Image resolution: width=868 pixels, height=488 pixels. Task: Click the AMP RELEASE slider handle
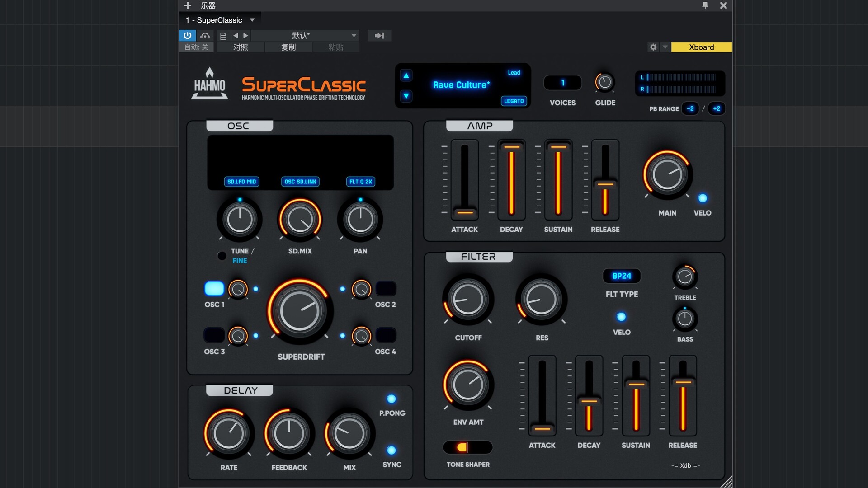605,184
